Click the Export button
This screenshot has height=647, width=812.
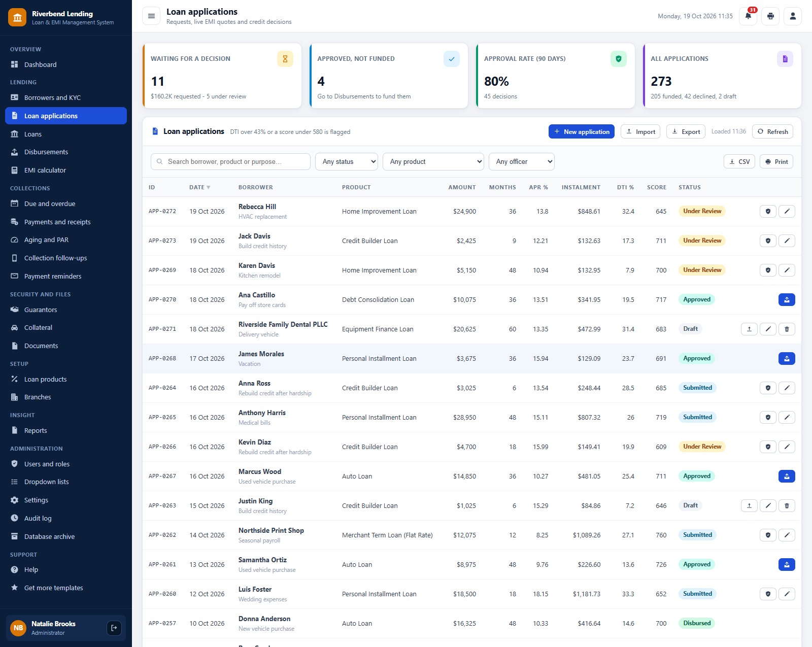(686, 131)
